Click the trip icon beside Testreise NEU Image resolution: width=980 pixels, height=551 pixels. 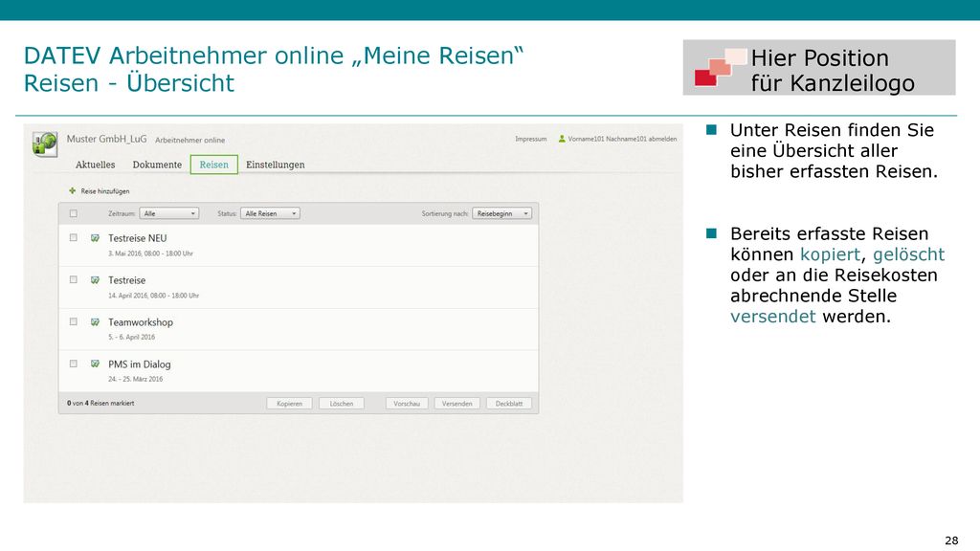coord(95,238)
